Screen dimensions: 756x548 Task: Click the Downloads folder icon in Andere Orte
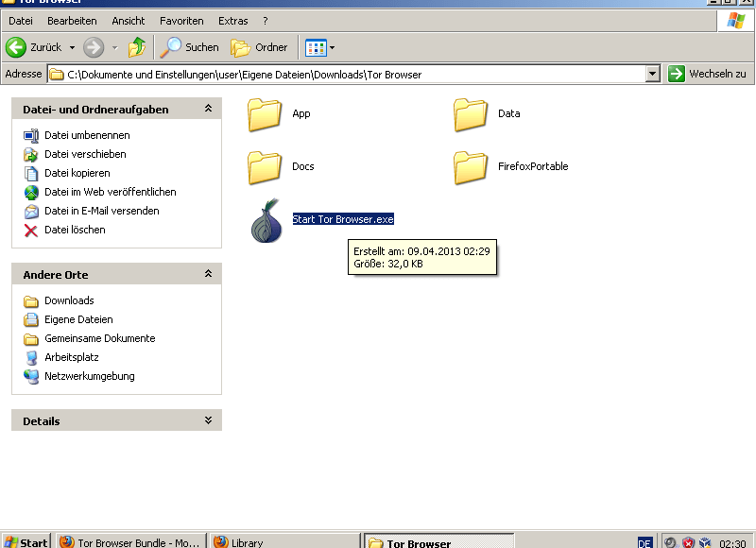31,301
